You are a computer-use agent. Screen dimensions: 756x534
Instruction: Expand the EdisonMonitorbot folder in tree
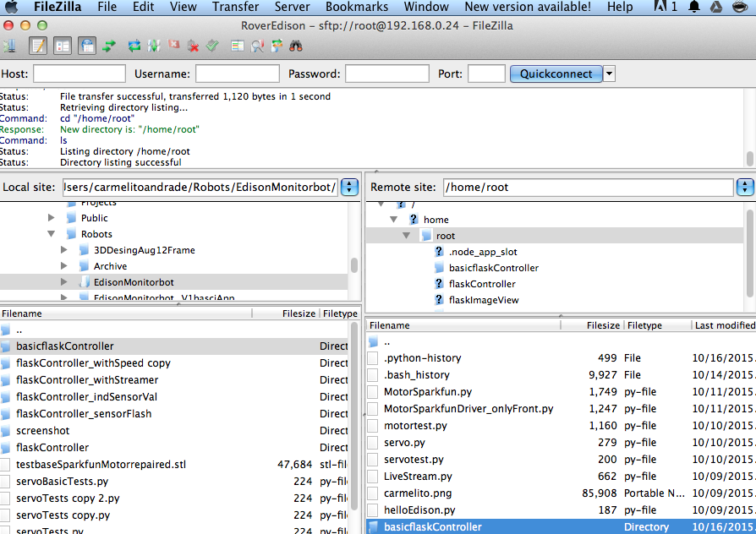click(63, 282)
